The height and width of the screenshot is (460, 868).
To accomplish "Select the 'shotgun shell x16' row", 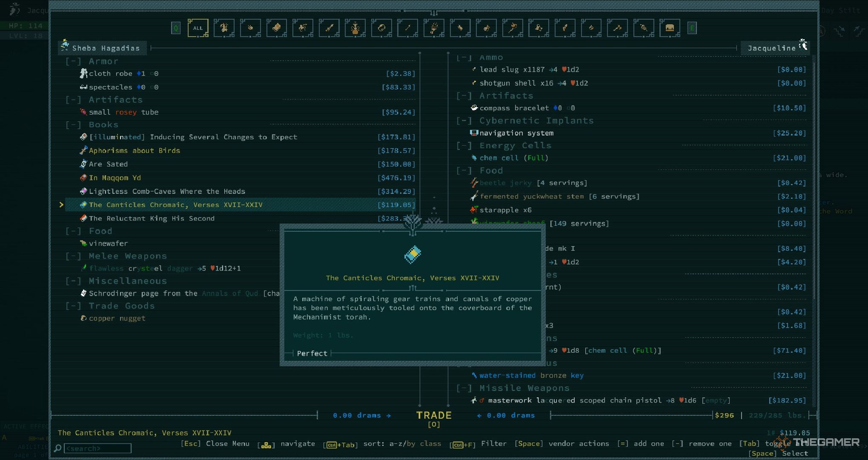I will (631, 83).
